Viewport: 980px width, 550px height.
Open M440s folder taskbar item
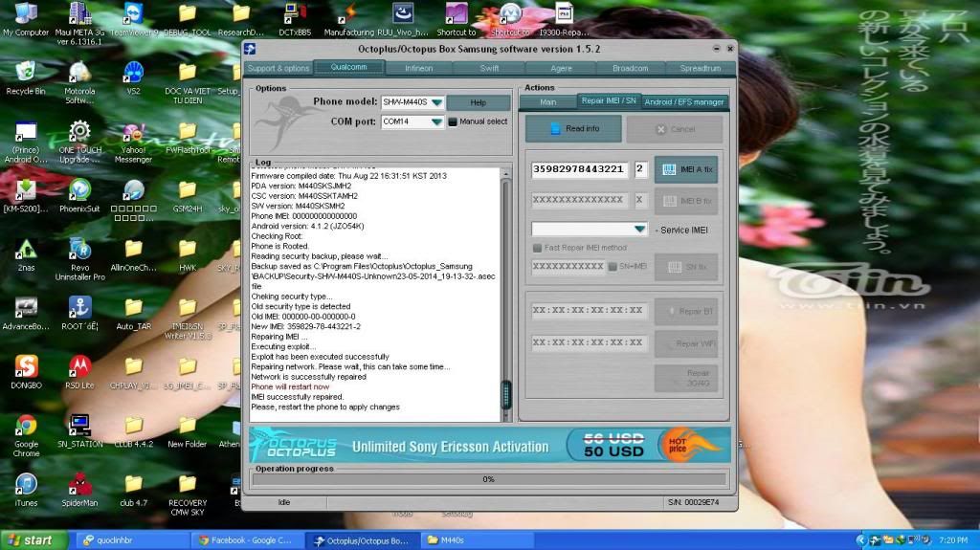coord(477,540)
